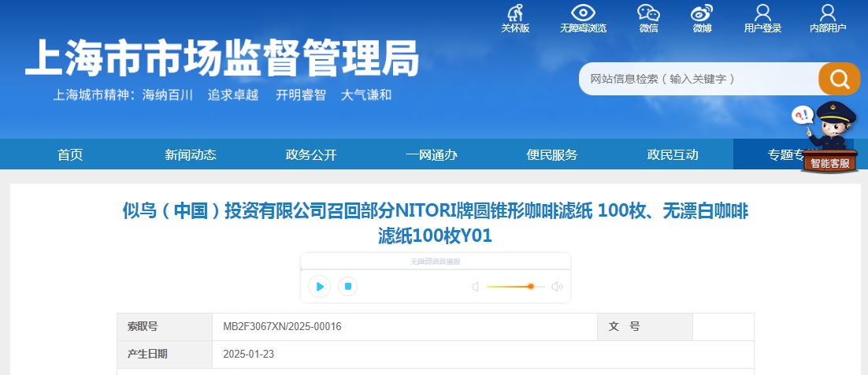The height and width of the screenshot is (375, 868).
Task: Click the loud speaker volume icon
Action: pos(557,287)
